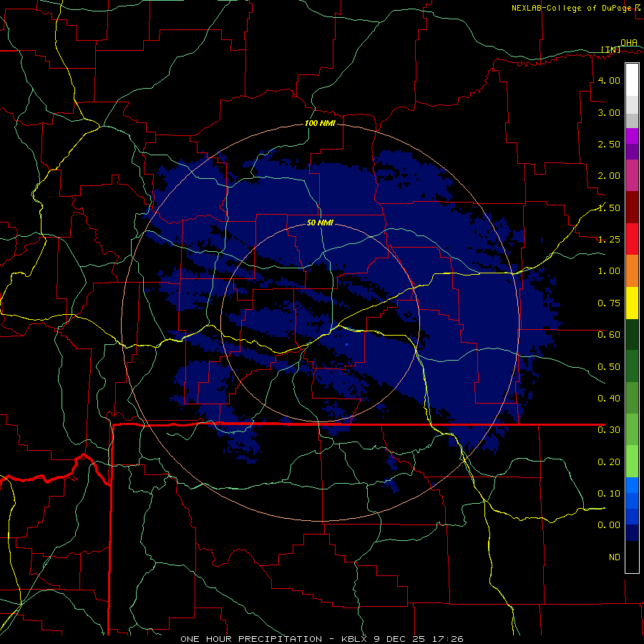Click the OHA product label
Screen dimensions: 644x644
pyautogui.click(x=629, y=42)
